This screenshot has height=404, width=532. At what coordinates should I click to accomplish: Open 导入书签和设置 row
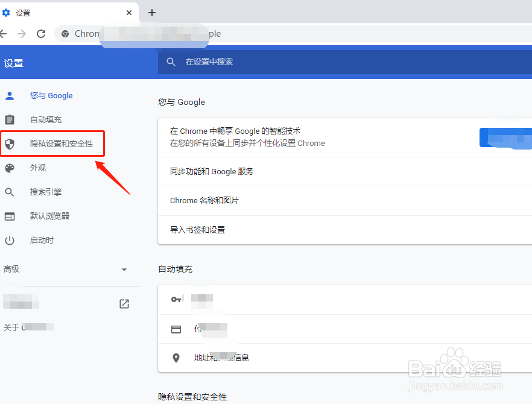(345, 230)
